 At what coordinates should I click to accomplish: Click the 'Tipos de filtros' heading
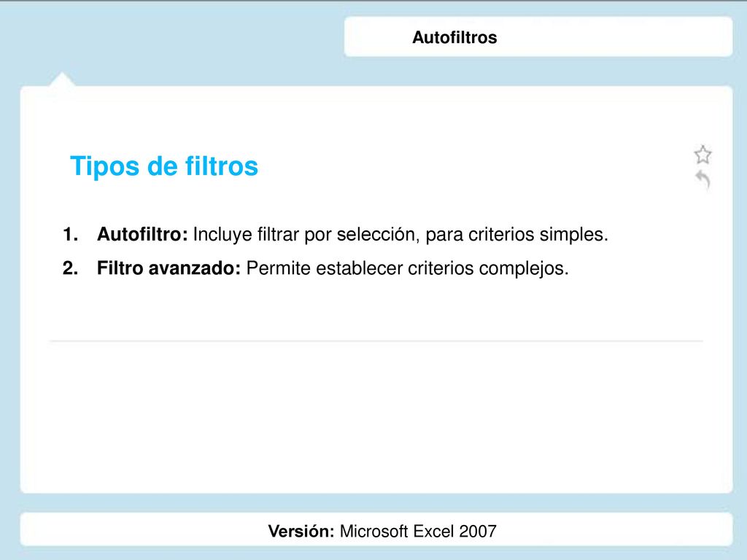pos(164,166)
